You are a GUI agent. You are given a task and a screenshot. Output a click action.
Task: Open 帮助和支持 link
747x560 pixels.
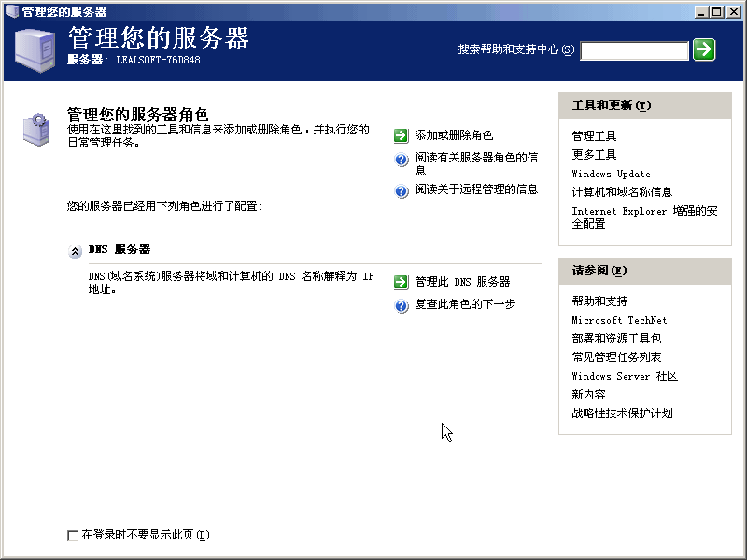(599, 301)
